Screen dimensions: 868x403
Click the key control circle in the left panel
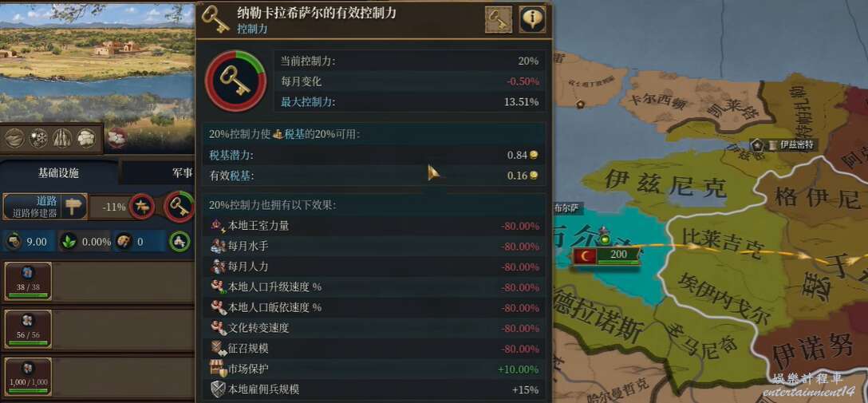coord(179,207)
